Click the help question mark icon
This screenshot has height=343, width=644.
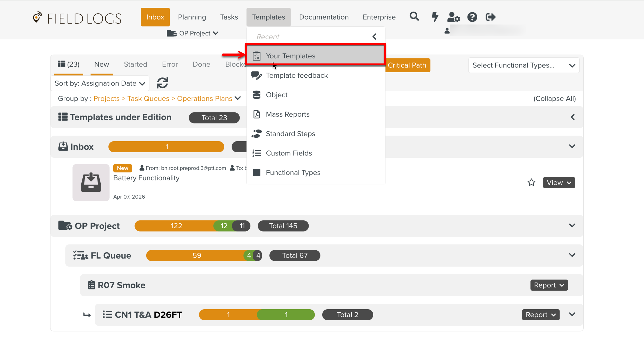[x=472, y=17]
